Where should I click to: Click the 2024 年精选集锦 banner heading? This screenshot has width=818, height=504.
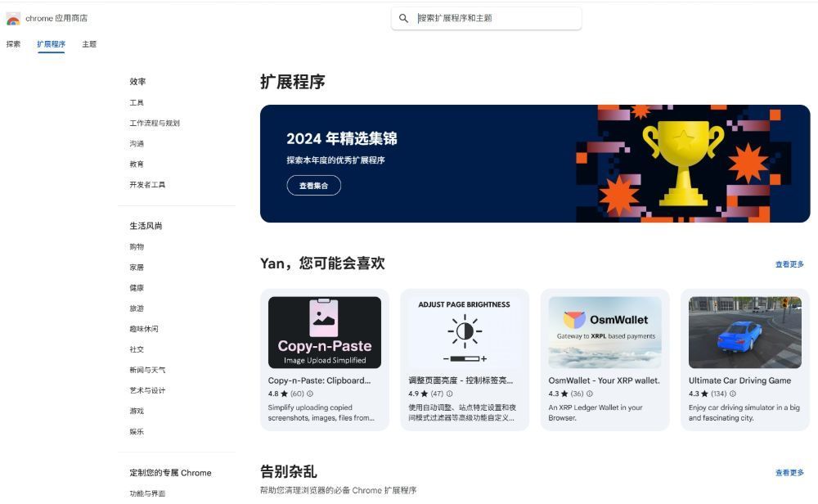click(342, 139)
